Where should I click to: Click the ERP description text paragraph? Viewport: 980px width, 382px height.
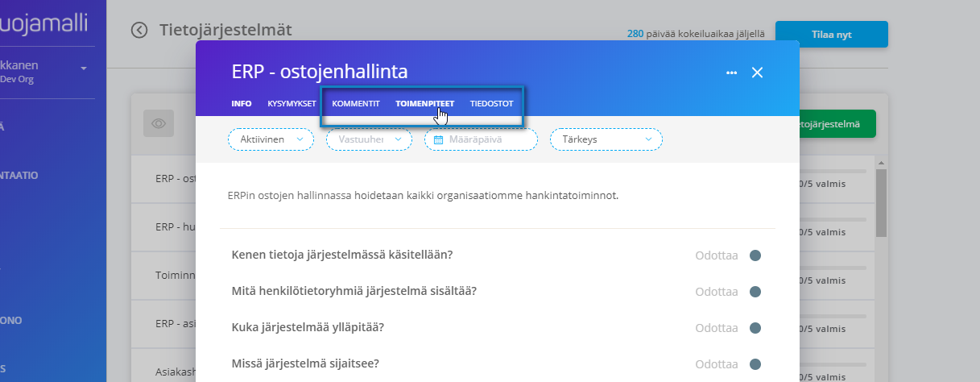tap(423, 195)
